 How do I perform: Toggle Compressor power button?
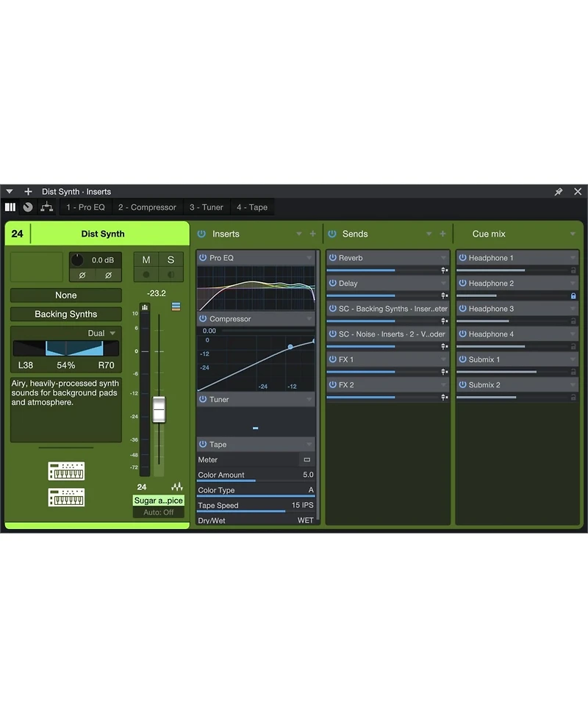tap(203, 318)
